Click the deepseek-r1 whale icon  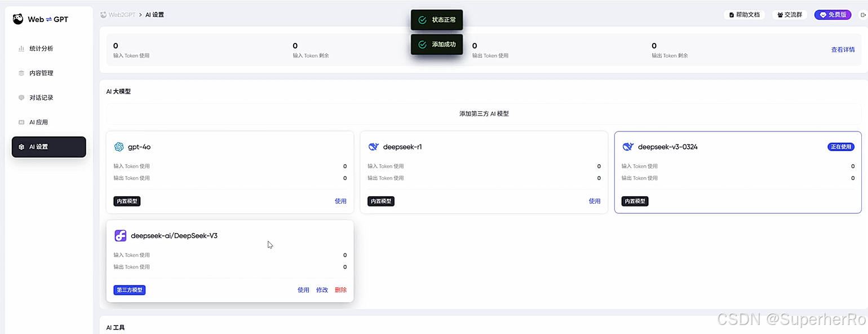click(373, 147)
